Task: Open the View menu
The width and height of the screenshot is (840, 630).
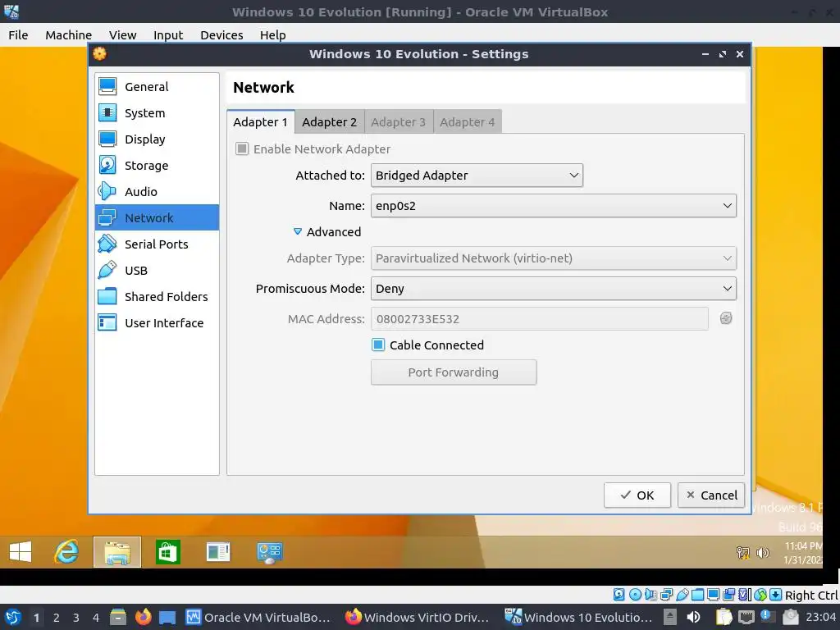Action: pos(123,34)
